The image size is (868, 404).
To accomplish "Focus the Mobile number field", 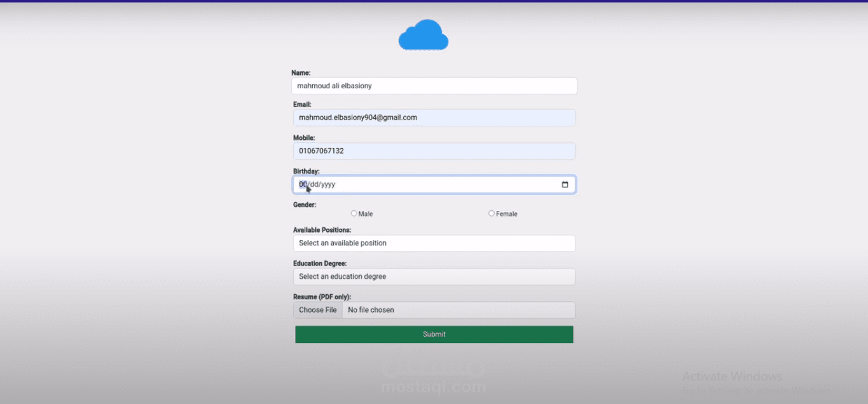I will click(434, 151).
